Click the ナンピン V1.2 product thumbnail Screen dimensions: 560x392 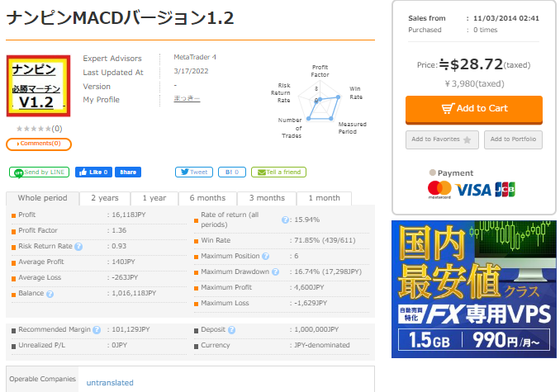[x=38, y=86]
